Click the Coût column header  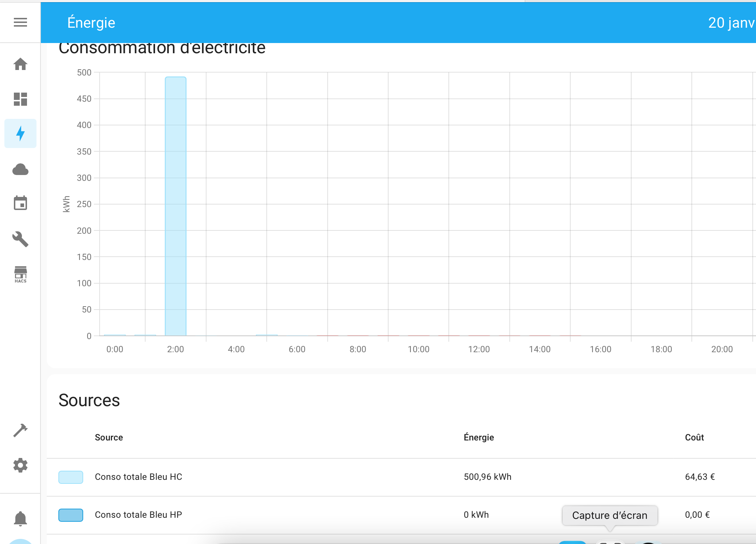[x=694, y=438]
